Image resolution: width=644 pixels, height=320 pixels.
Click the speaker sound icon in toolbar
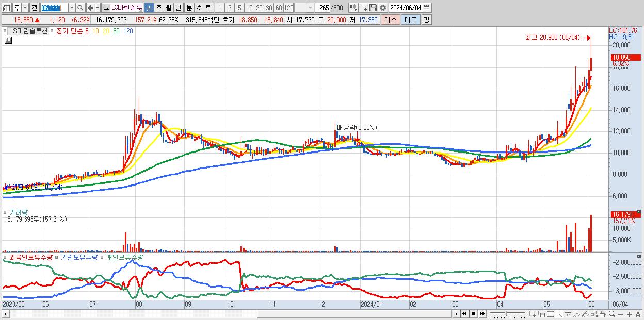pyautogui.click(x=90, y=8)
